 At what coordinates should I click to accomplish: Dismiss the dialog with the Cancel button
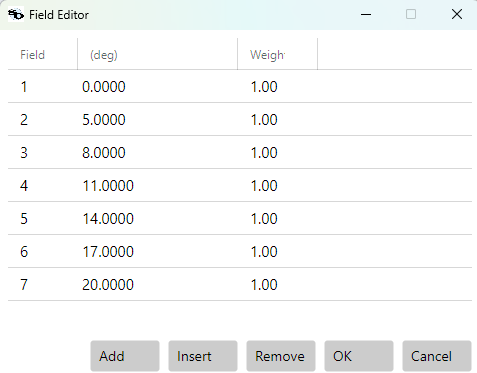click(437, 356)
